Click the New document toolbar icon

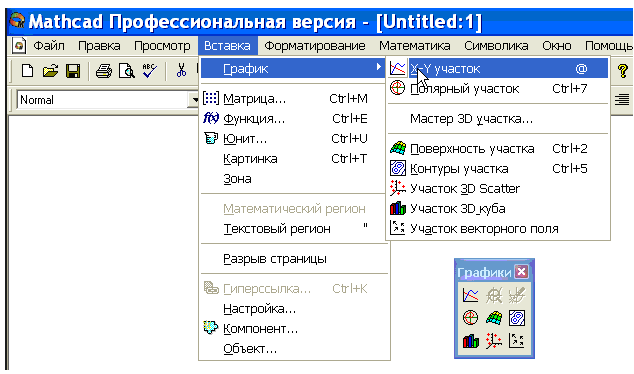(27, 71)
